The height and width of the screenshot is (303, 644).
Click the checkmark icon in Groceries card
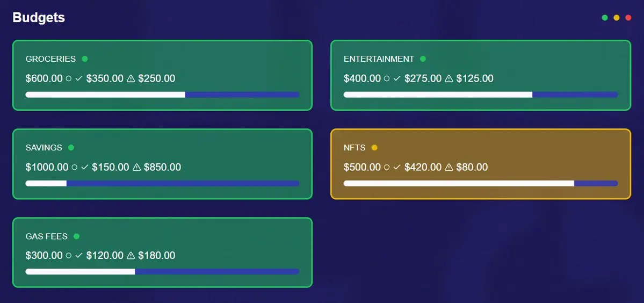tap(79, 78)
